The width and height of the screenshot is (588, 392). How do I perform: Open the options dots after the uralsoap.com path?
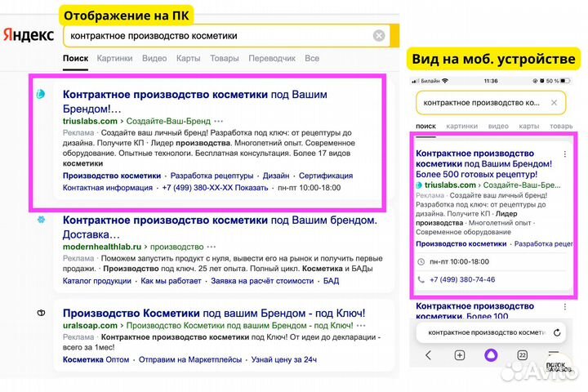tap(361, 325)
